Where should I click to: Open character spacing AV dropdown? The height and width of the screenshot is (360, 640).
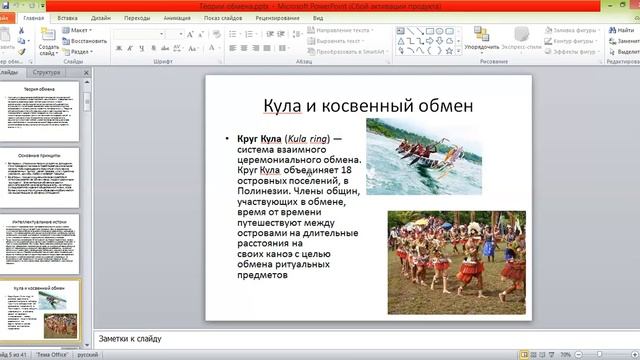[x=178, y=48]
